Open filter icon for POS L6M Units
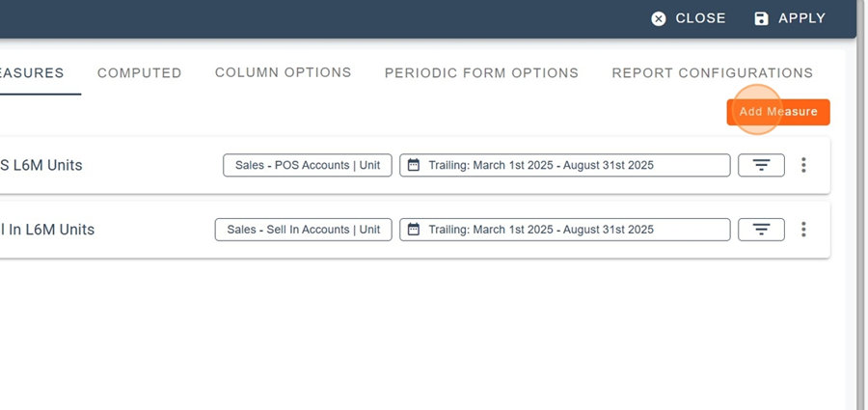Image resolution: width=868 pixels, height=410 pixels. (x=761, y=165)
